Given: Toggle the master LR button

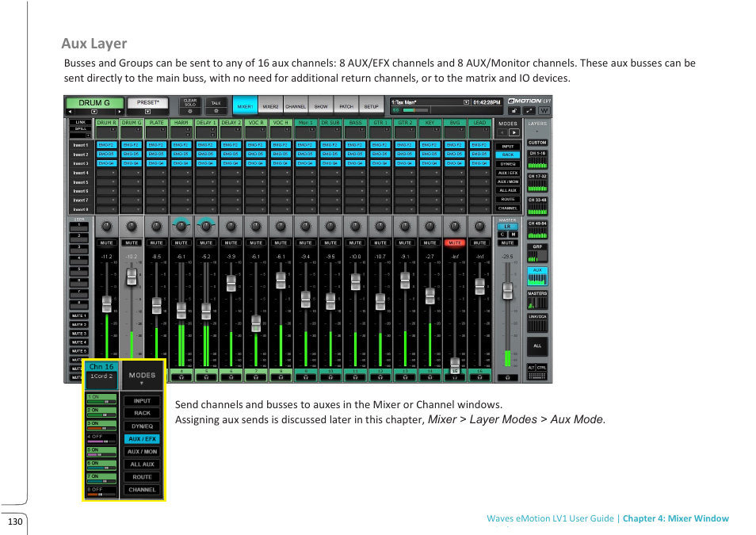Looking at the screenshot, I should point(507,226).
